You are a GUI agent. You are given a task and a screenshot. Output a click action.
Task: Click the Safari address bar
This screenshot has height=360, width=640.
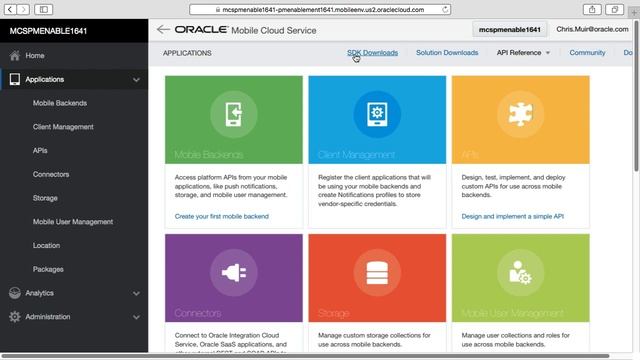click(320, 9)
